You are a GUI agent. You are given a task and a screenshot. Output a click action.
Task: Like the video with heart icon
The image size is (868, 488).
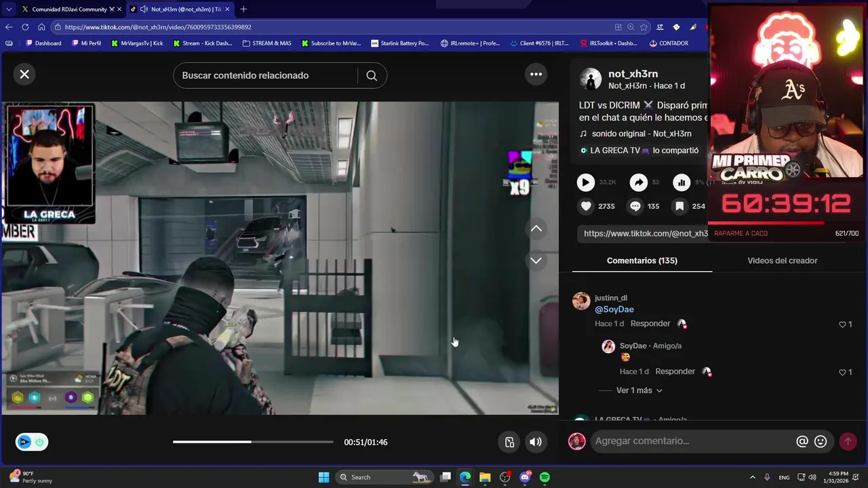click(586, 206)
